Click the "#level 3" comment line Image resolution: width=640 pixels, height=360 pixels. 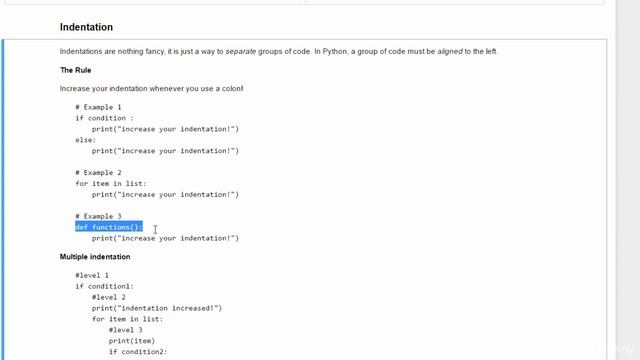125,330
